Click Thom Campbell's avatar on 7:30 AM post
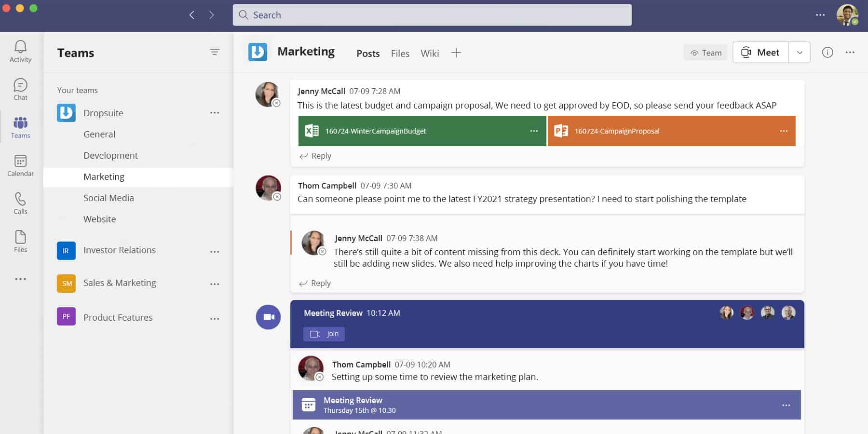Screen dimensions: 868x434 pos(268,188)
